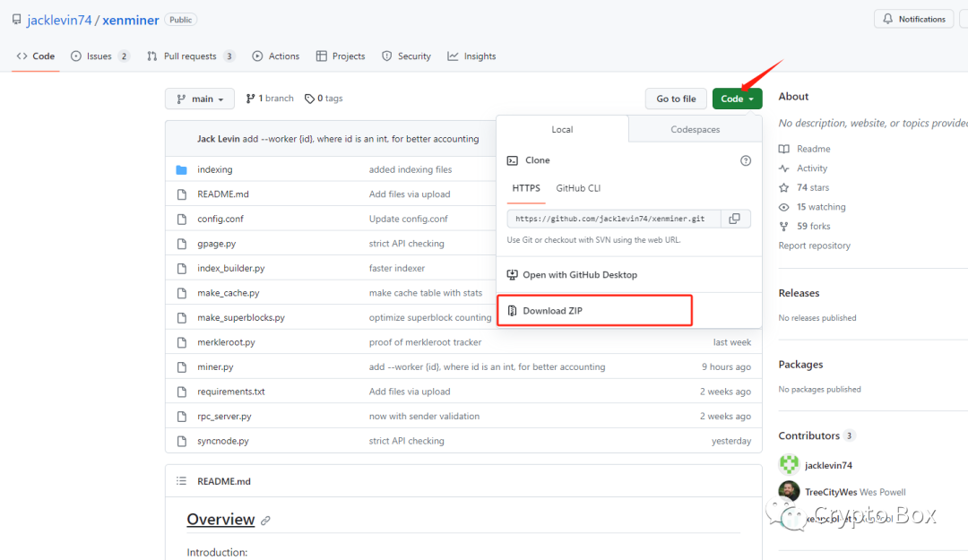The width and height of the screenshot is (968, 560).
Task: Open the Pull requests tab
Action: click(x=191, y=56)
